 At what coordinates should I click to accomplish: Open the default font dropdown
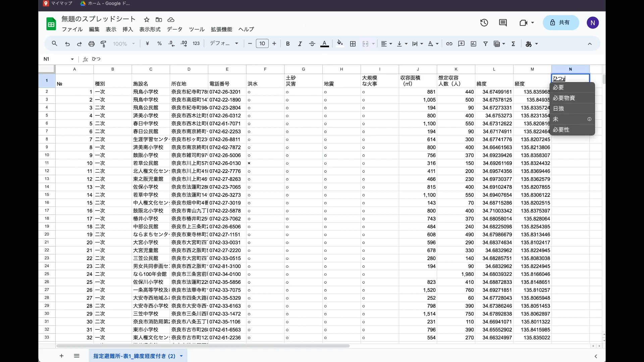click(224, 44)
